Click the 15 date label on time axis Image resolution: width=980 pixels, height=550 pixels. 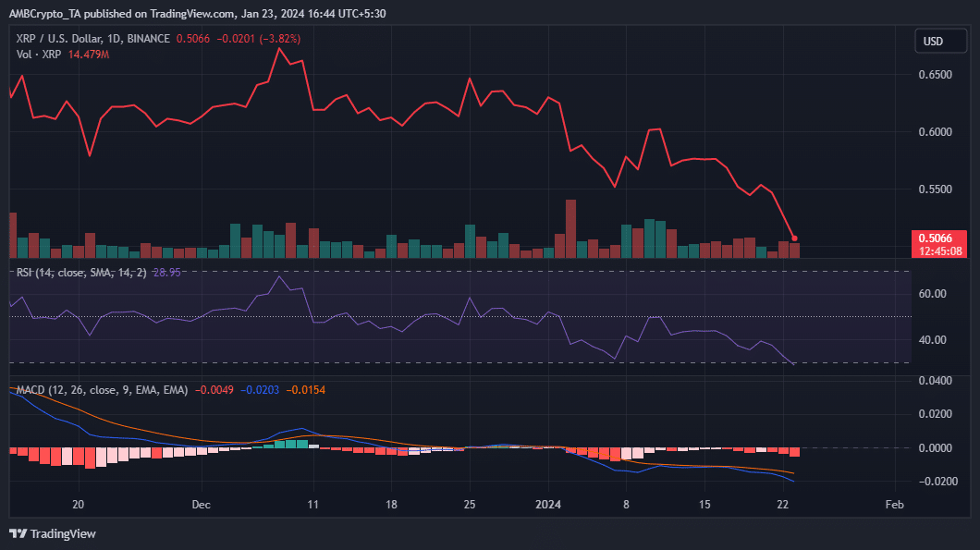tap(704, 505)
